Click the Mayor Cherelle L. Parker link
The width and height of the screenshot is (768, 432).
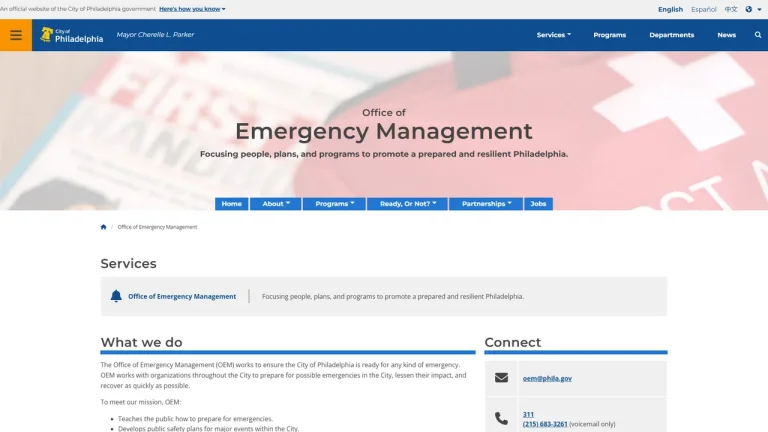(155, 35)
